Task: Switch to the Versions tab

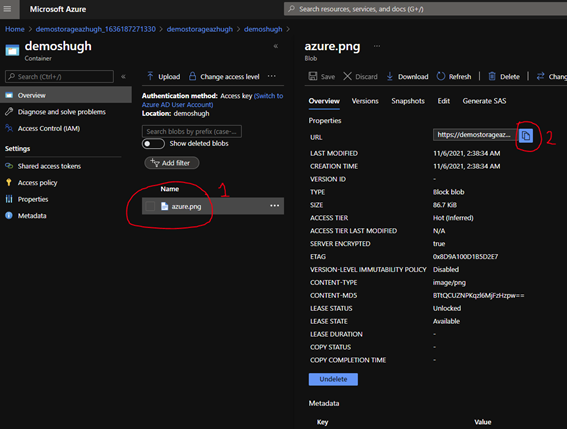Action: pos(365,101)
